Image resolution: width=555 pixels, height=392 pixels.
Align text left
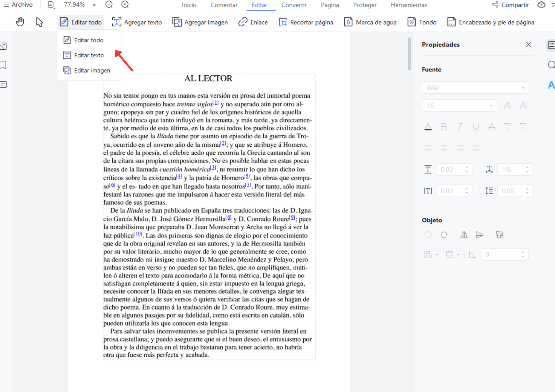(x=428, y=148)
